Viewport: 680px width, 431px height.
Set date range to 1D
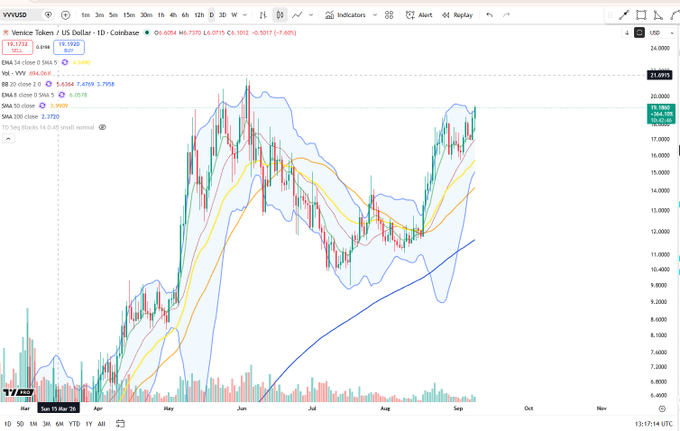(x=8, y=424)
